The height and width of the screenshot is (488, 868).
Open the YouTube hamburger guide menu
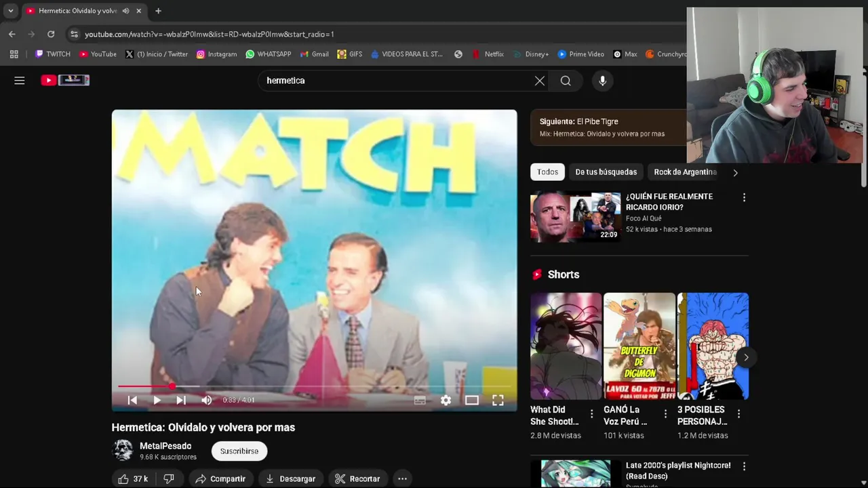point(20,81)
